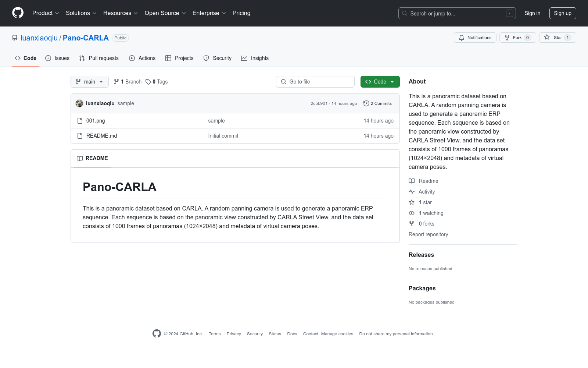The image size is (588, 368).
Task: Fork the Pano-CARLA repository
Action: point(517,38)
